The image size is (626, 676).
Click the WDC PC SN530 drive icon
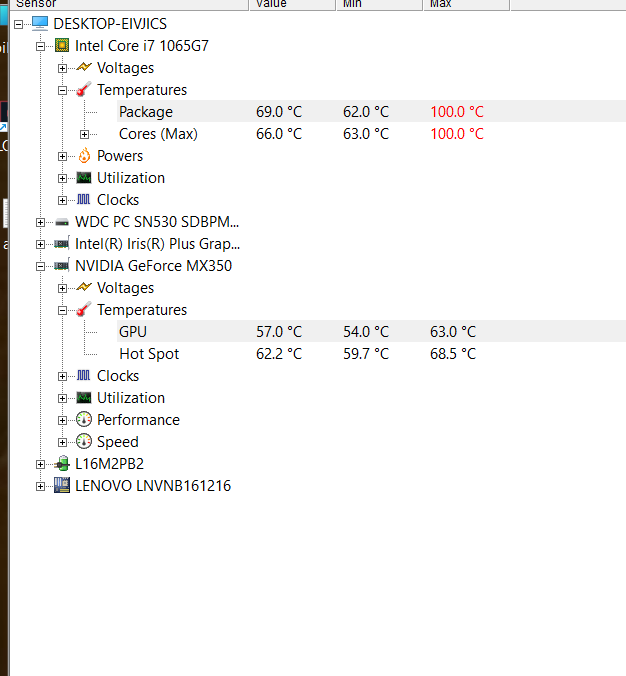click(62, 222)
